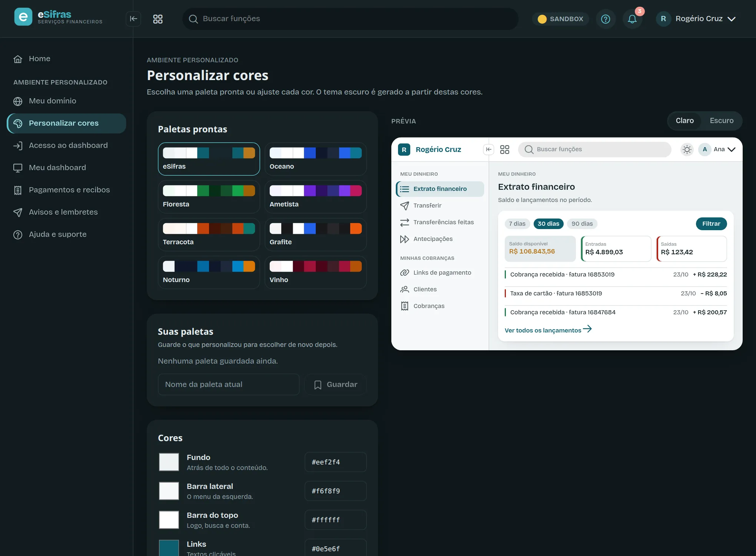The height and width of the screenshot is (556, 756).
Task: Open Ver todos os lançamentos link
Action: coord(548,330)
